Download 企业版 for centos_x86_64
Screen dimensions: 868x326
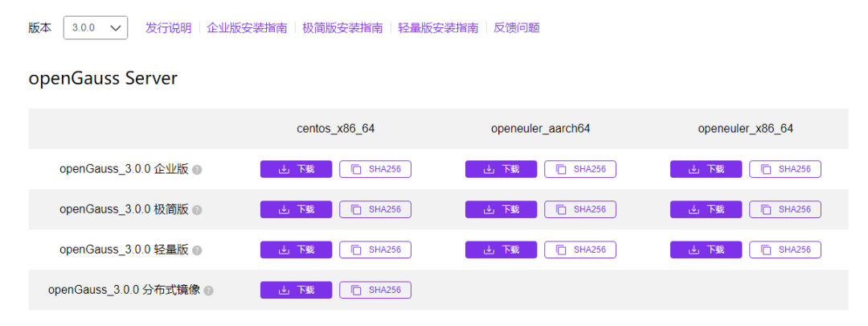tap(296, 169)
